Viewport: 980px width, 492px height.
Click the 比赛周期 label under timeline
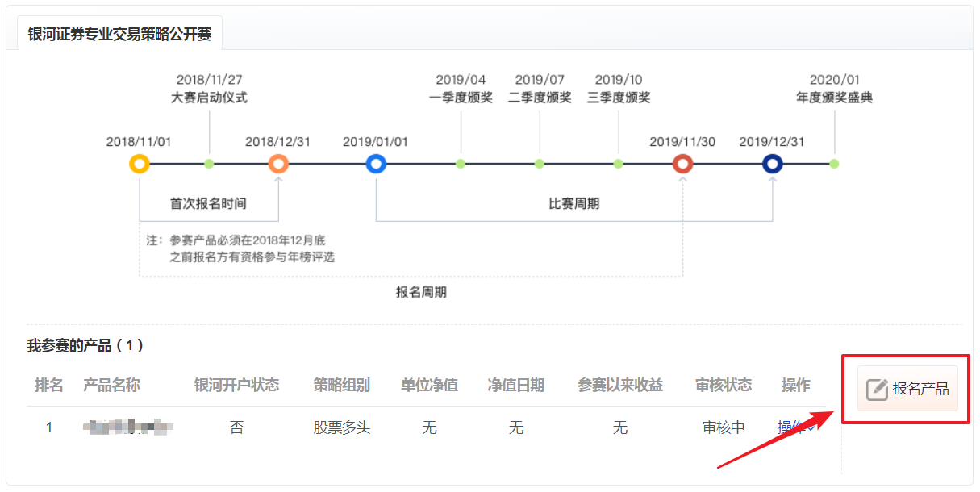(573, 204)
